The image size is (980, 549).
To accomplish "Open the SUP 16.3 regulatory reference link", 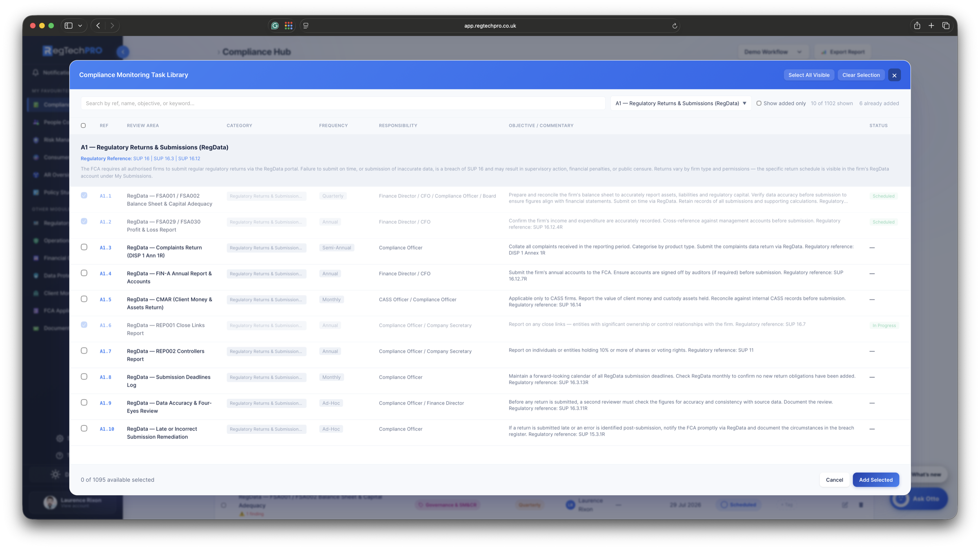I will point(164,158).
